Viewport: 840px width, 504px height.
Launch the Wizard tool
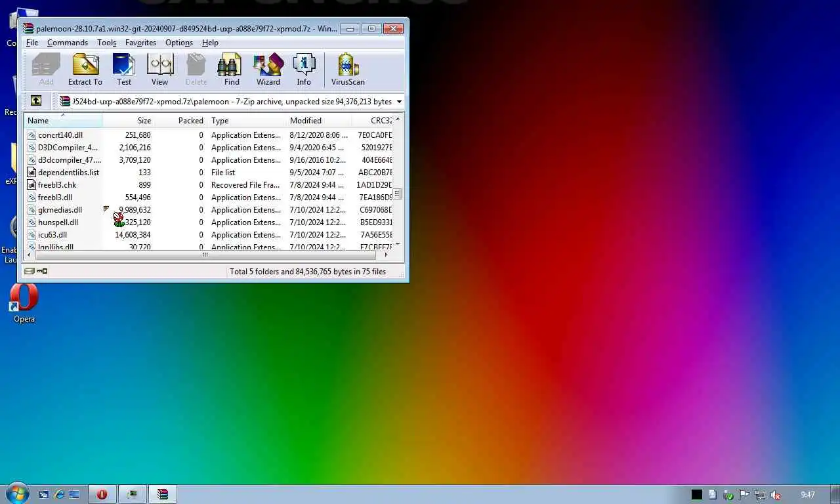[x=268, y=70]
